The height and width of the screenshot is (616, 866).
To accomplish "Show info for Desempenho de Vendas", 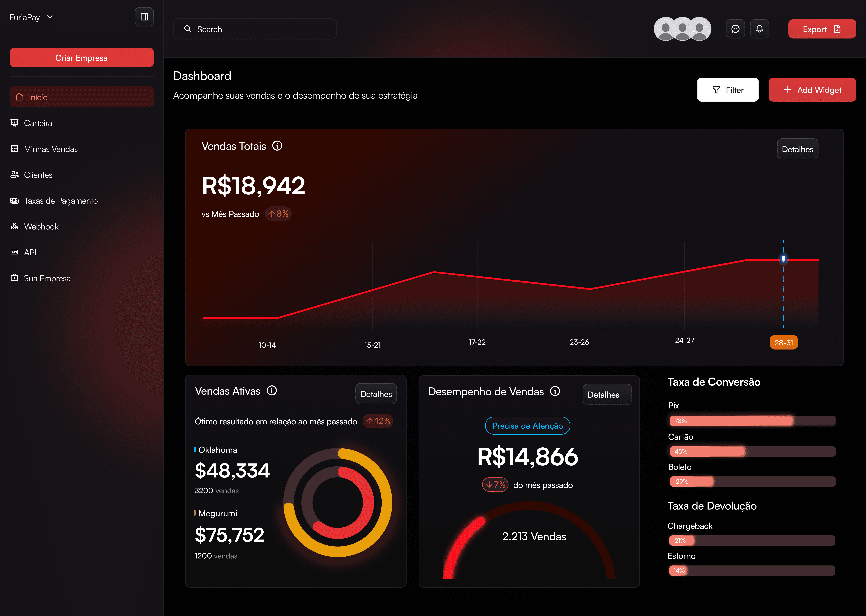I will (x=555, y=391).
